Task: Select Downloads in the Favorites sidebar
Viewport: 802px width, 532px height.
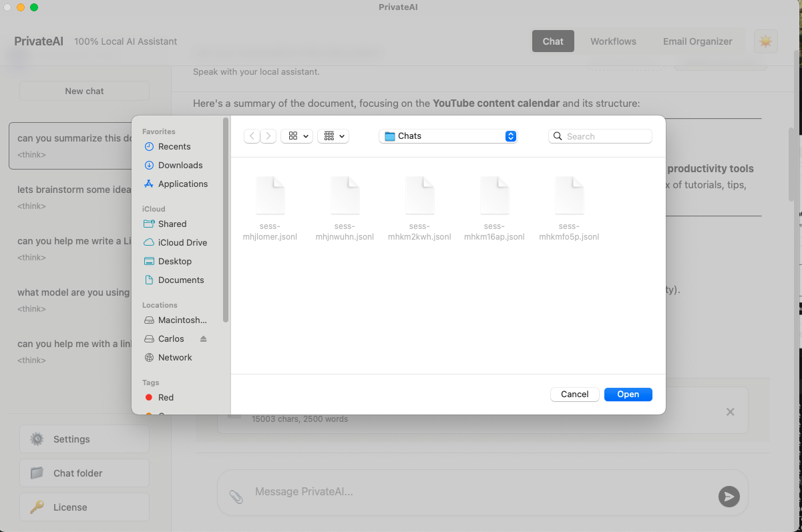Action: click(180, 166)
